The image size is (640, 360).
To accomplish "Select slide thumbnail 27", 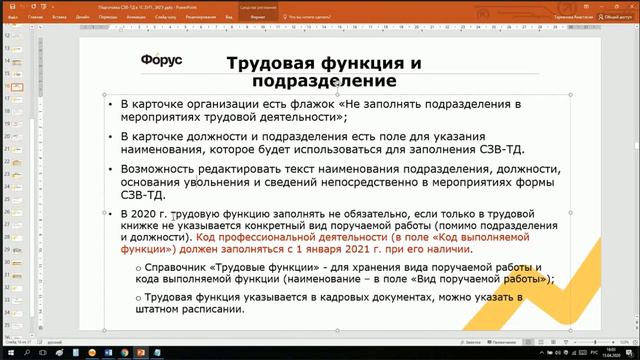I will pyautogui.click(x=17, y=225).
